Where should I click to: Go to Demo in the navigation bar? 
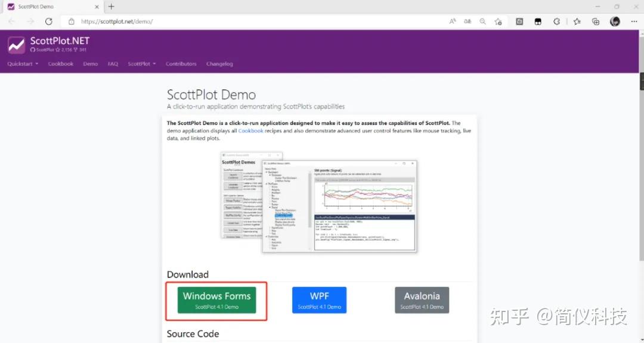click(91, 64)
